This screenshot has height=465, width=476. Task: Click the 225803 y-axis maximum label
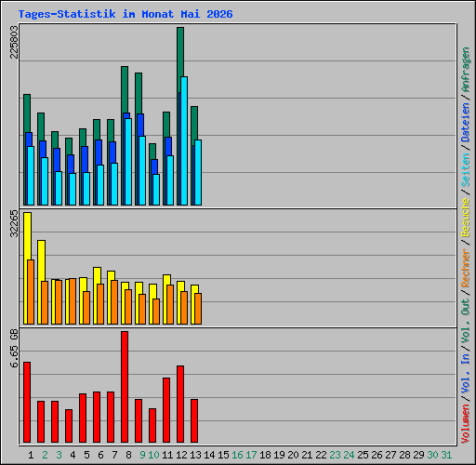tap(14, 42)
